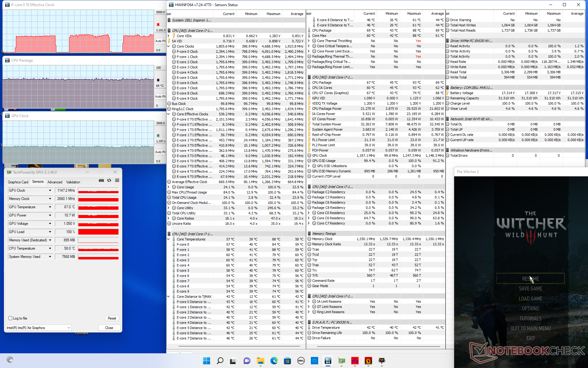
Task: Click Auto Fit in GPU Clock graph window
Action: 160,152
